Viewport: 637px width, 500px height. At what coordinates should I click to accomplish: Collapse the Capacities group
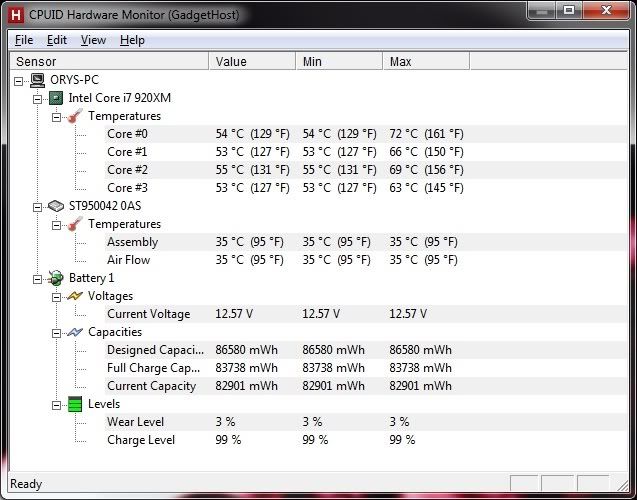click(56, 333)
